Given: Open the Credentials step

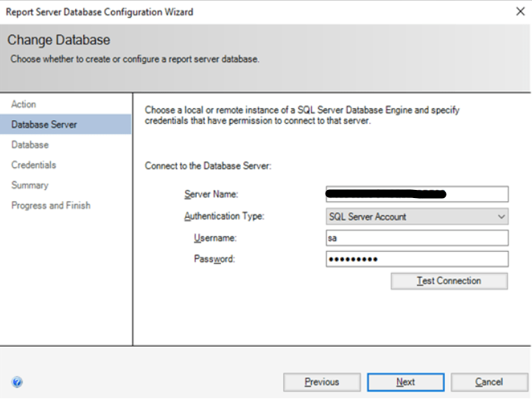Looking at the screenshot, I should point(34,165).
